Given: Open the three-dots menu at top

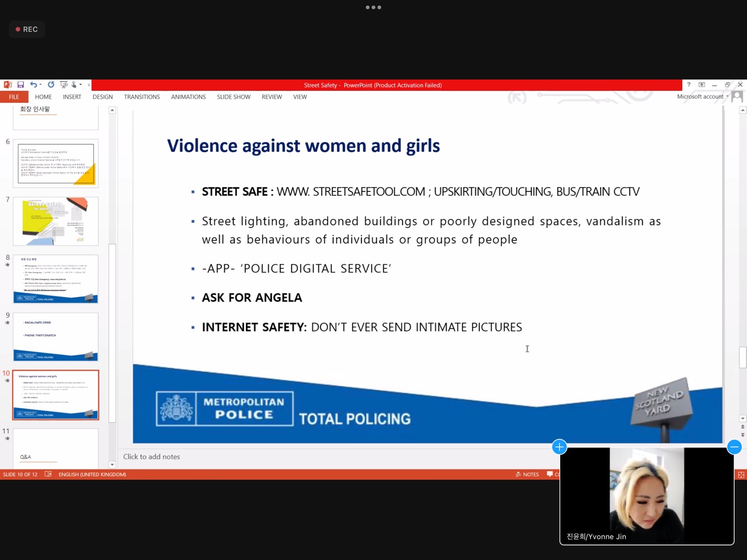Looking at the screenshot, I should pos(374,7).
